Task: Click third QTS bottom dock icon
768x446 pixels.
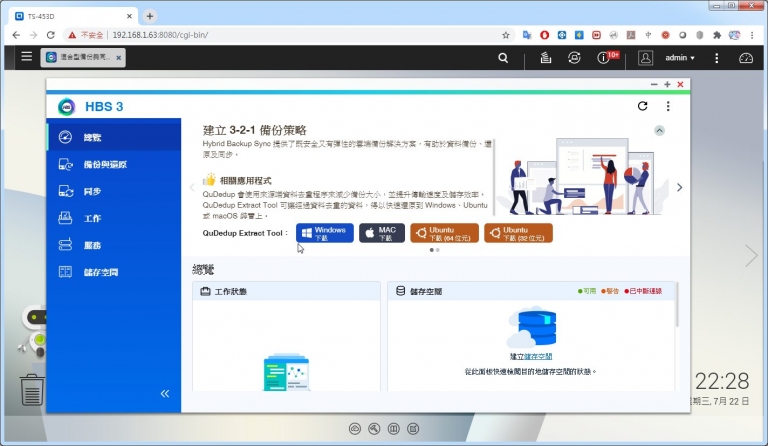Action: point(393,429)
